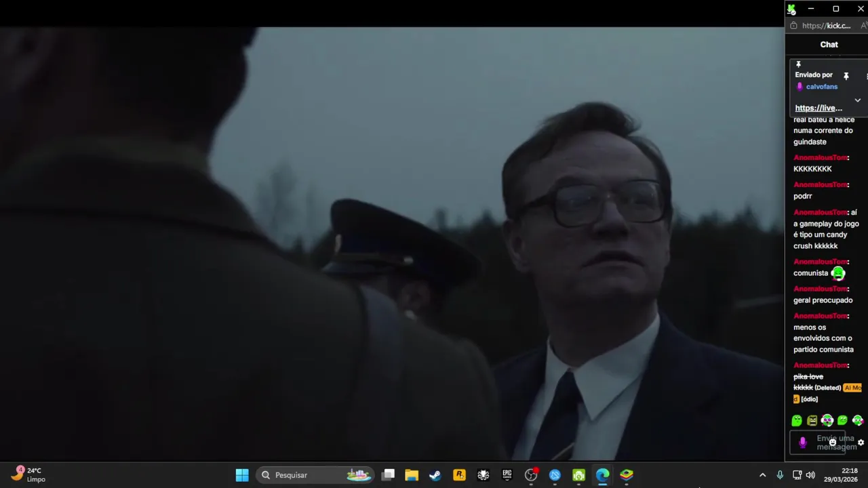
Task: Open volume control in system tray
Action: tap(810, 475)
